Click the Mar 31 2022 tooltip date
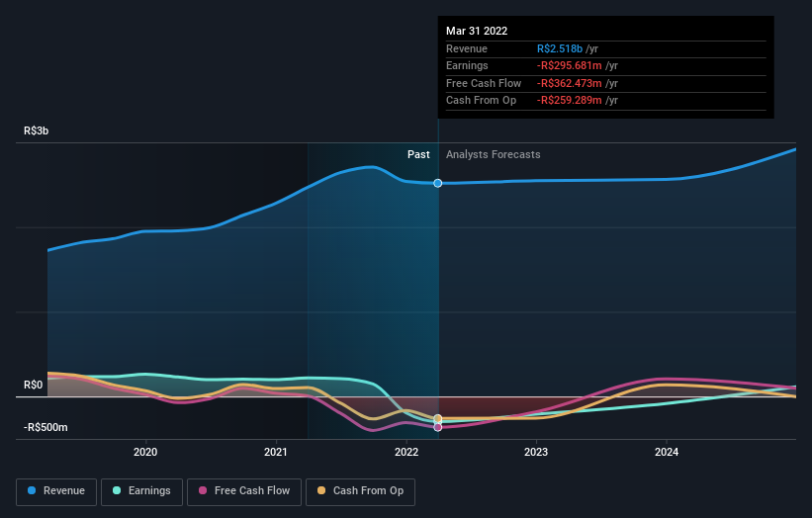Image resolution: width=812 pixels, height=518 pixels. coord(477,31)
